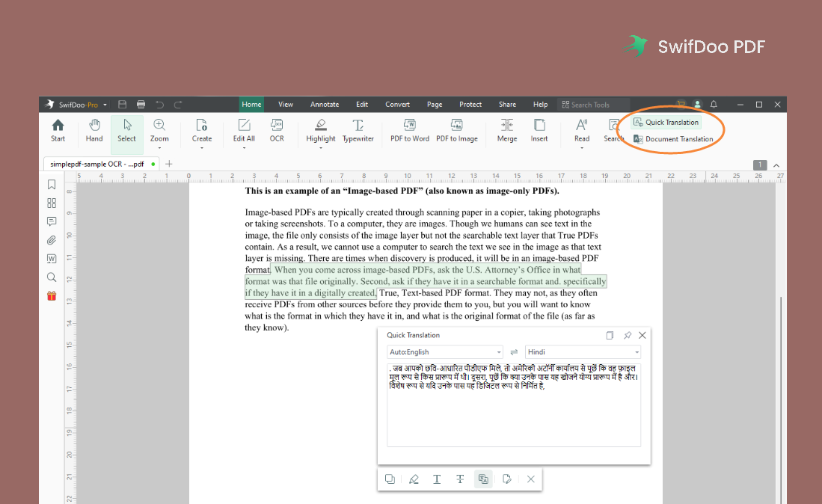Viewport: 822px width, 504px height.
Task: Open the Edit tab
Action: click(x=362, y=104)
